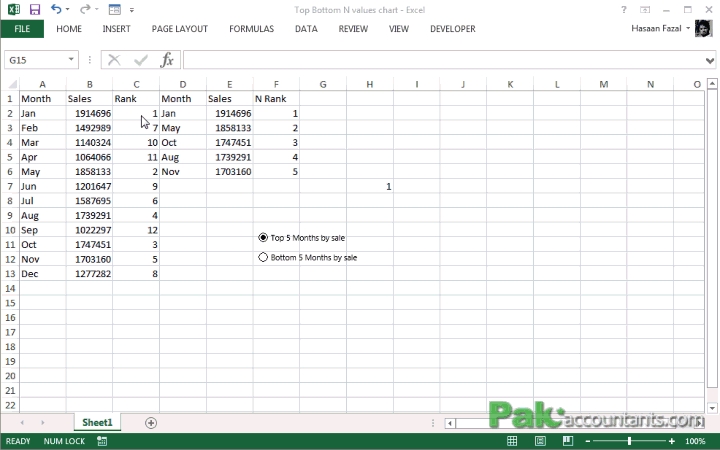Click the 1703160 cell in column E

click(230, 172)
